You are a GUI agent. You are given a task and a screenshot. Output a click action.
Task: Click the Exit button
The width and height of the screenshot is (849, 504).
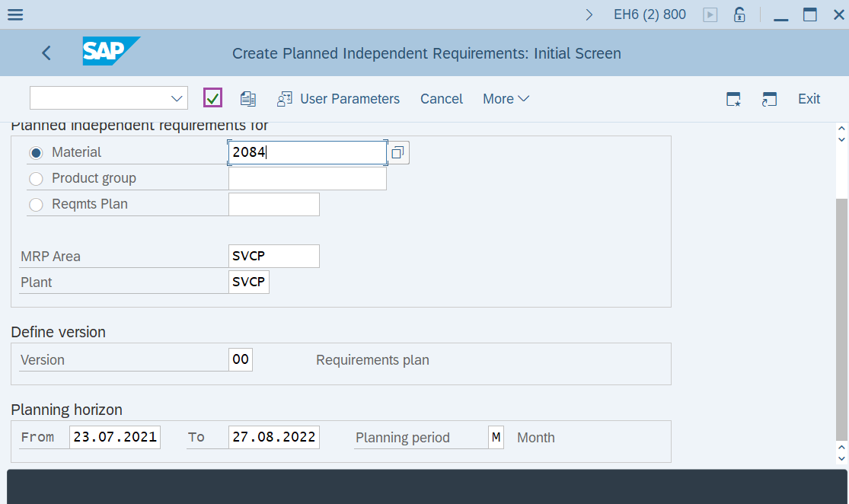click(x=809, y=98)
